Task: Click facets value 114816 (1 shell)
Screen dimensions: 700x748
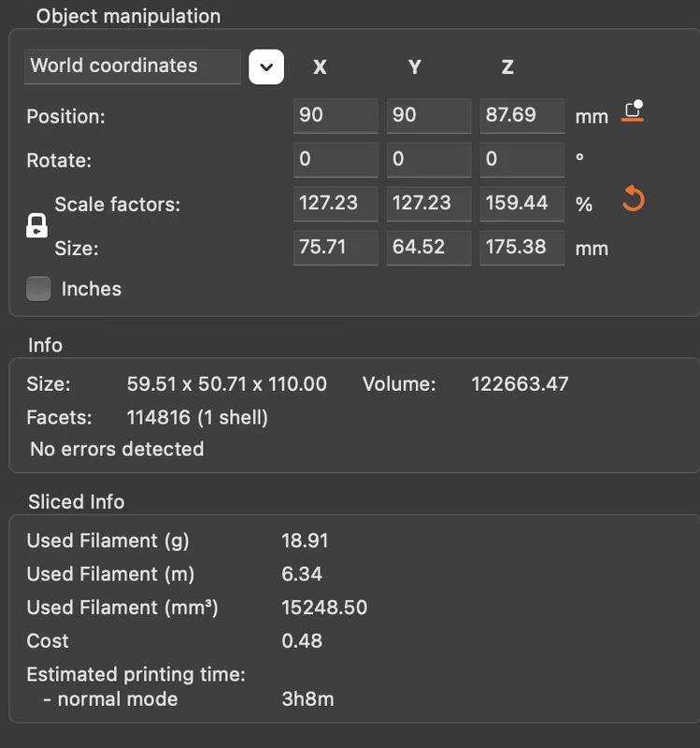Action: tap(197, 418)
